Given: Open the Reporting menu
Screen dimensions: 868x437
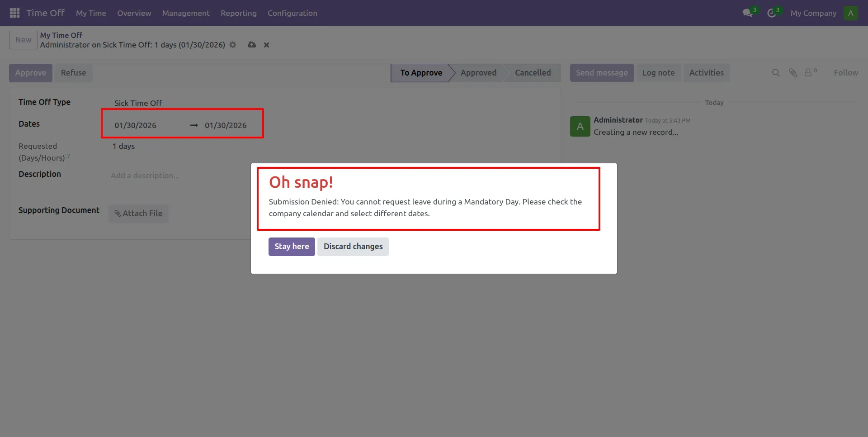Looking at the screenshot, I should click(239, 13).
